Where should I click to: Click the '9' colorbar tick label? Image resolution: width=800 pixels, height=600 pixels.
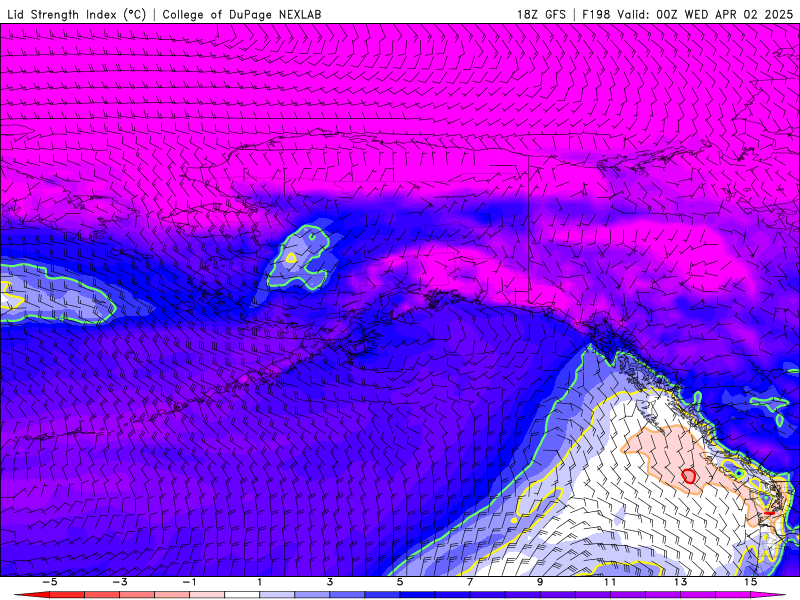540,582
